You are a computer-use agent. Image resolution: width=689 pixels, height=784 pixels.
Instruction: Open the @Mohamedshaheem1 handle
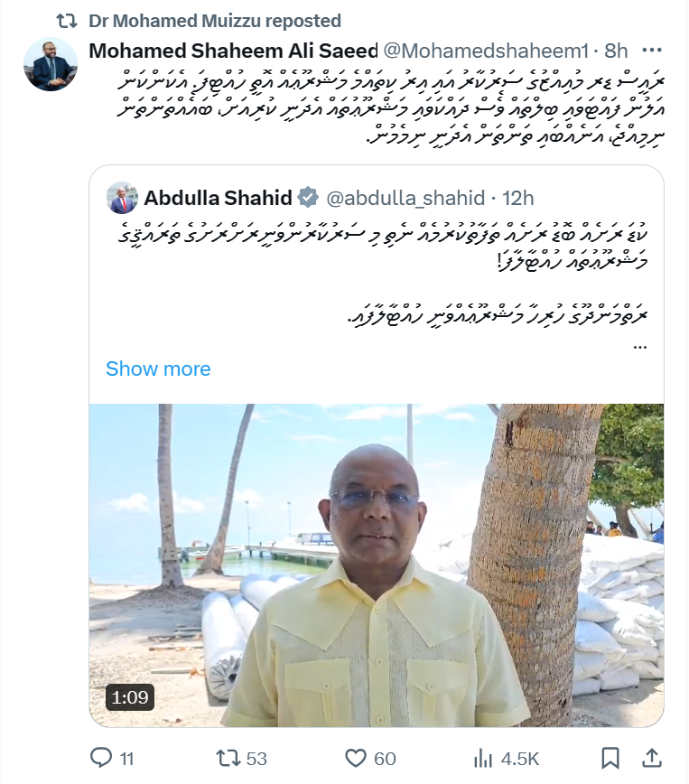(x=486, y=51)
